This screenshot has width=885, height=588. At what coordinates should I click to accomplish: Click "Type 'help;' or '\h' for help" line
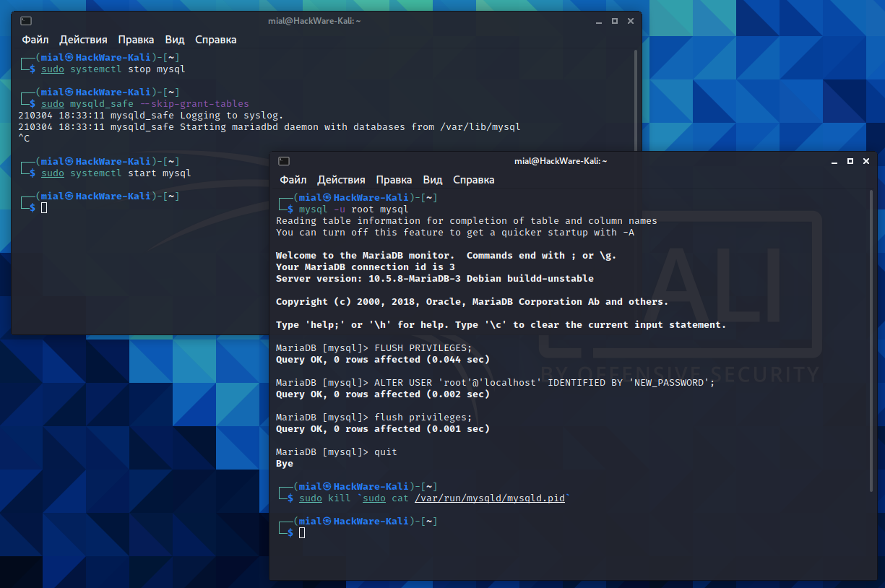coord(501,325)
